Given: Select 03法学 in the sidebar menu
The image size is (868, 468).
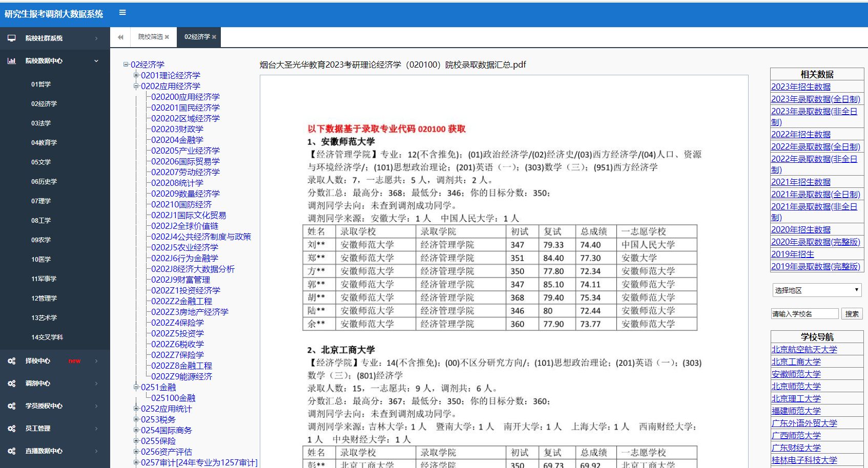Looking at the screenshot, I should pos(41,123).
